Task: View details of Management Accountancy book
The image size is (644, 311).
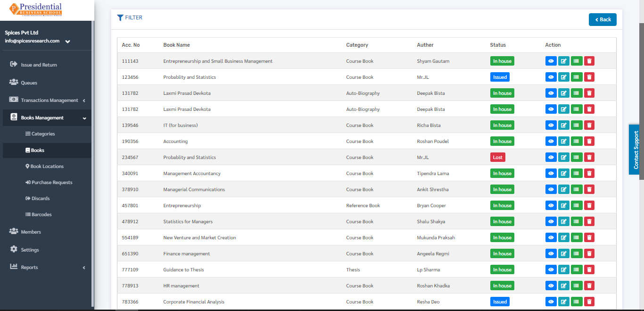Action: [551, 173]
